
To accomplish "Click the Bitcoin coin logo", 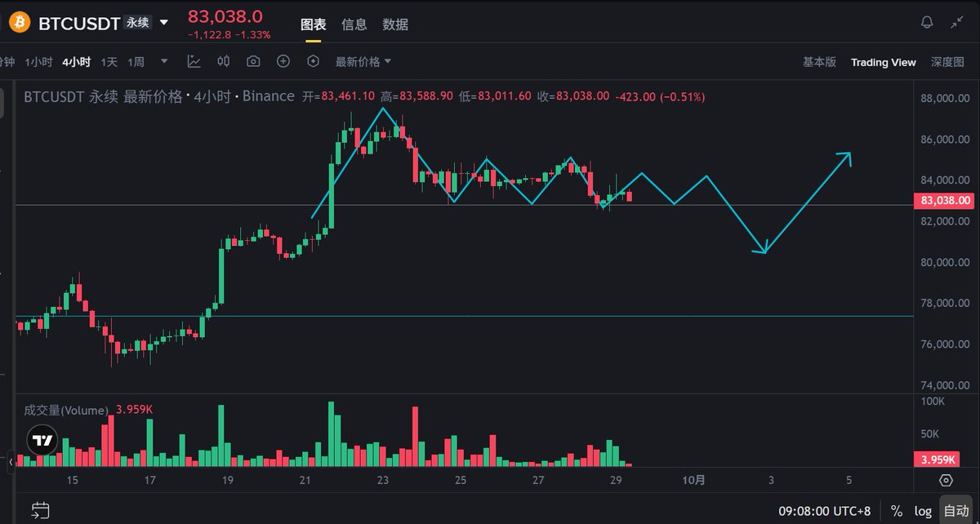I will pos(19,23).
